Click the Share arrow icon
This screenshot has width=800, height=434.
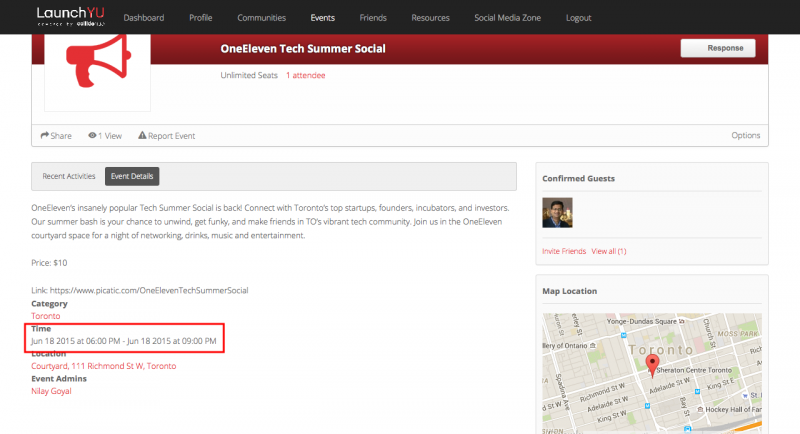point(45,135)
